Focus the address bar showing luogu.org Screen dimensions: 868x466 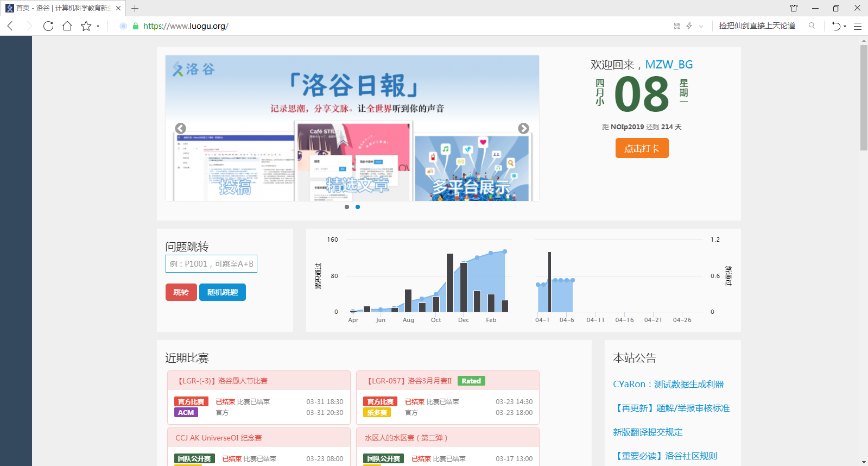[186, 26]
